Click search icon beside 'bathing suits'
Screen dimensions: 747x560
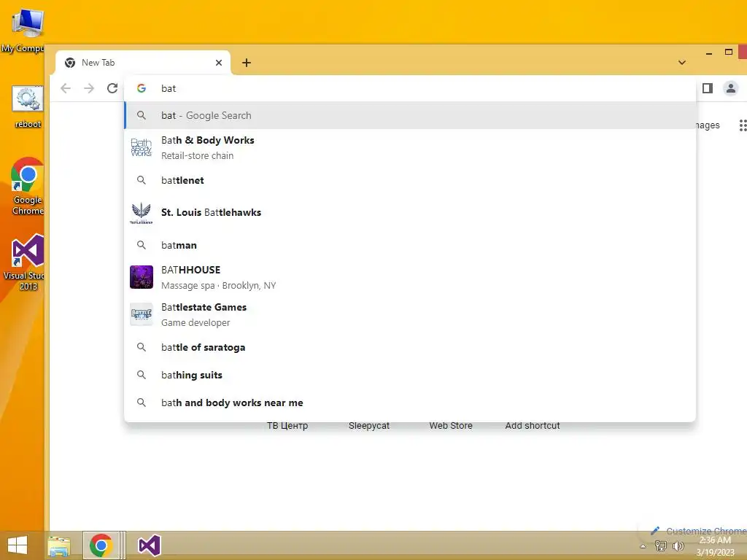[142, 375]
